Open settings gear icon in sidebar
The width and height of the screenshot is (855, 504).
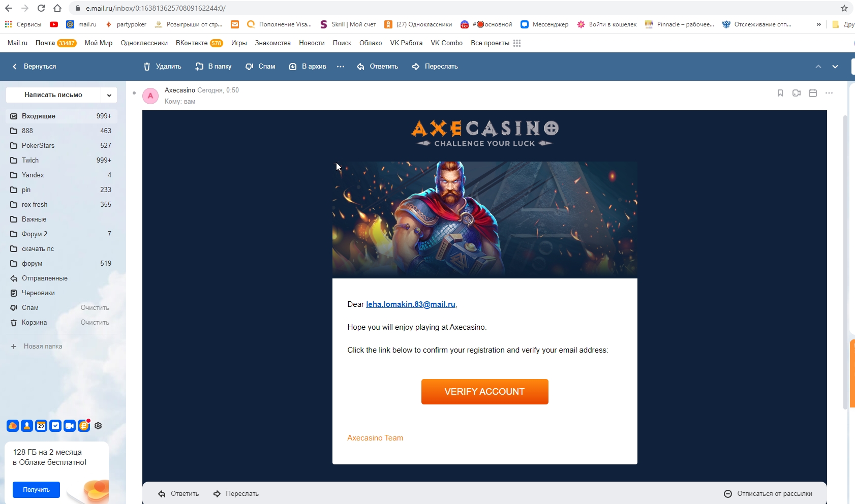coord(98,426)
